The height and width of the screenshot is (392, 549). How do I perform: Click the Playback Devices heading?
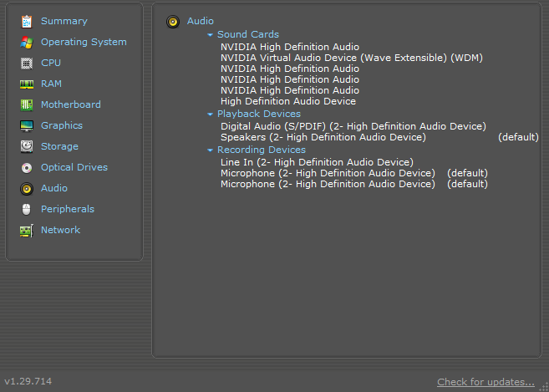pos(259,114)
